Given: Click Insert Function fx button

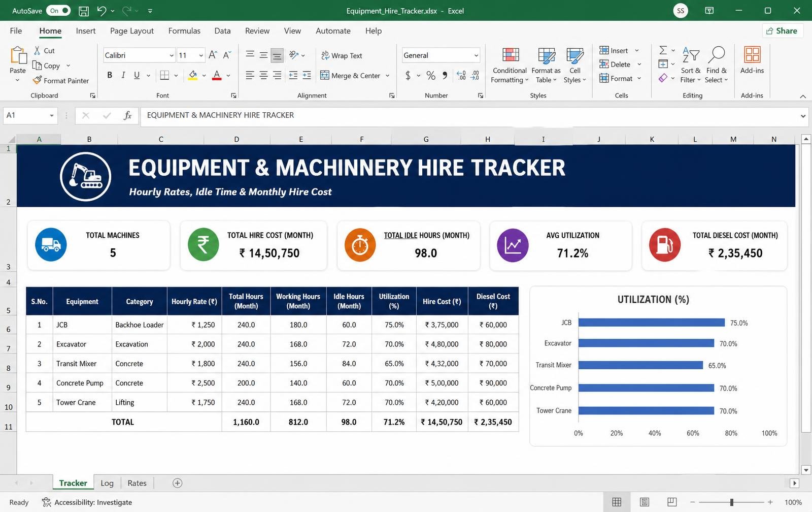Looking at the screenshot, I should tap(127, 115).
